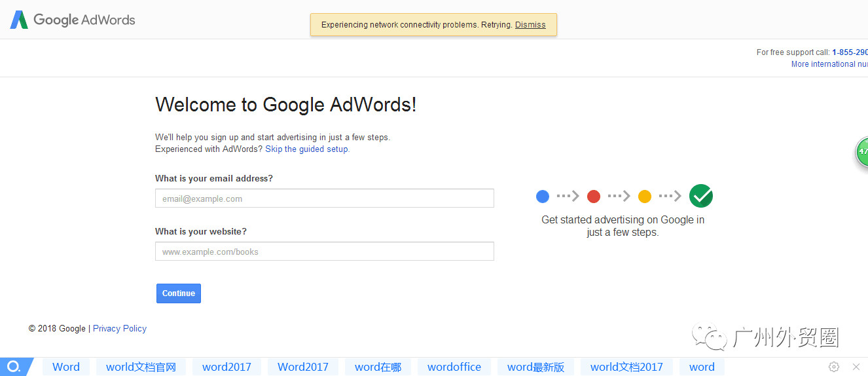Click the support phone number 1-855
The image size is (868, 376).
(850, 52)
